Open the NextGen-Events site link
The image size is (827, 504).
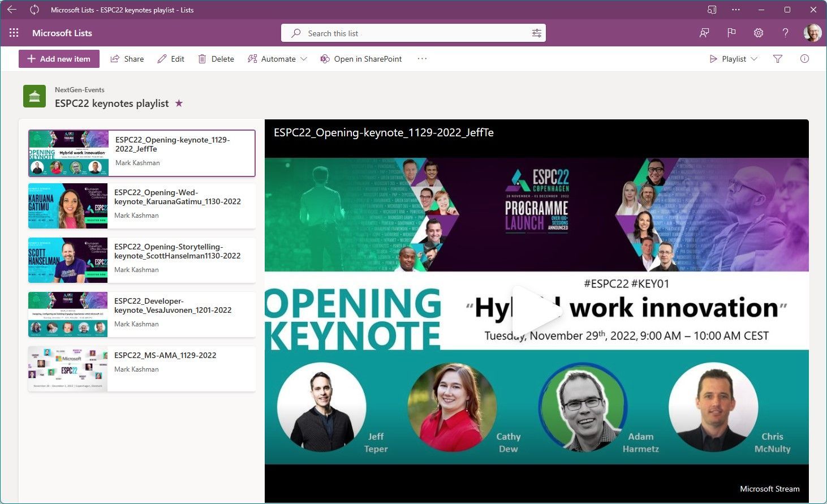(x=79, y=89)
